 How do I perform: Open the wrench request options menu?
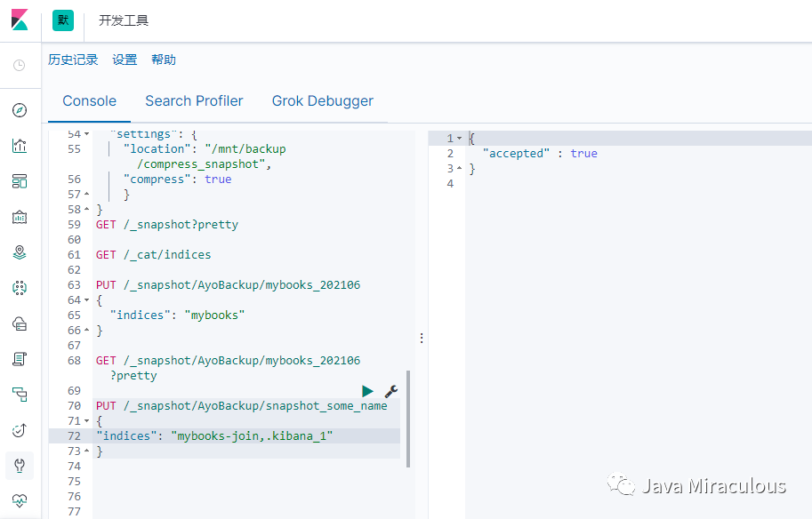click(x=390, y=391)
